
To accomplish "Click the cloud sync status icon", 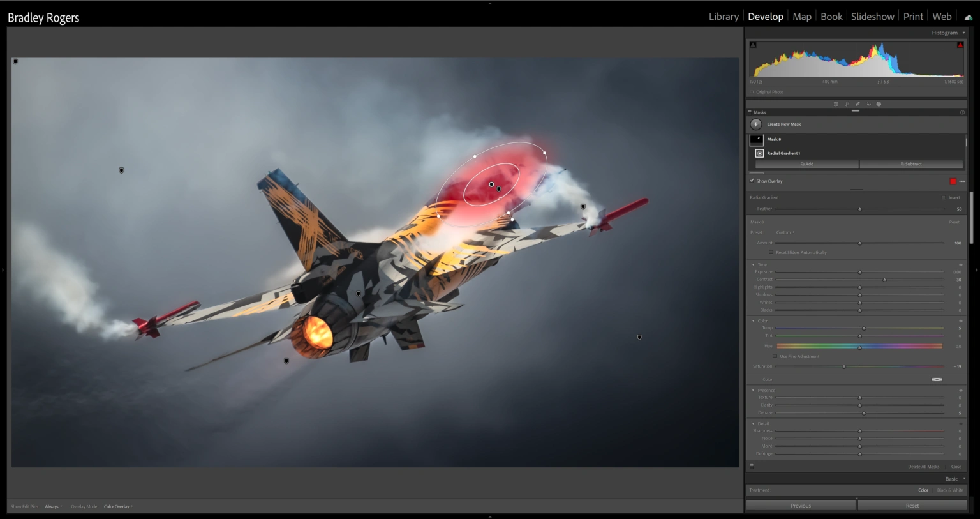I will (x=969, y=17).
